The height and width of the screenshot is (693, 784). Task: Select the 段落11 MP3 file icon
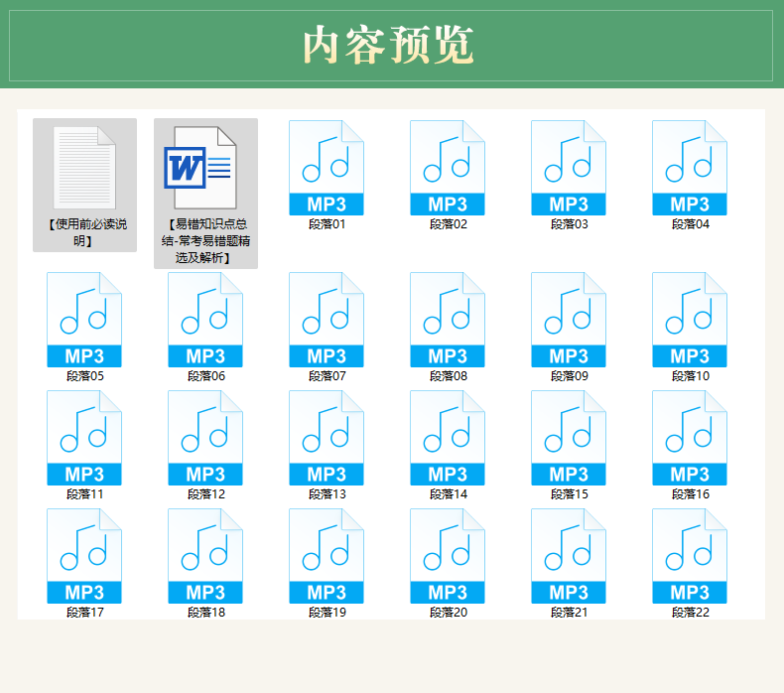point(84,438)
